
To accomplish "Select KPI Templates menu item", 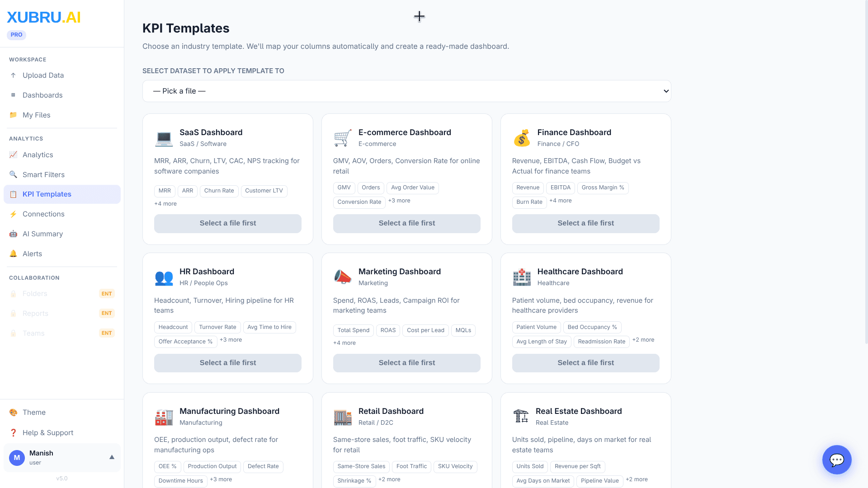I will click(x=62, y=194).
